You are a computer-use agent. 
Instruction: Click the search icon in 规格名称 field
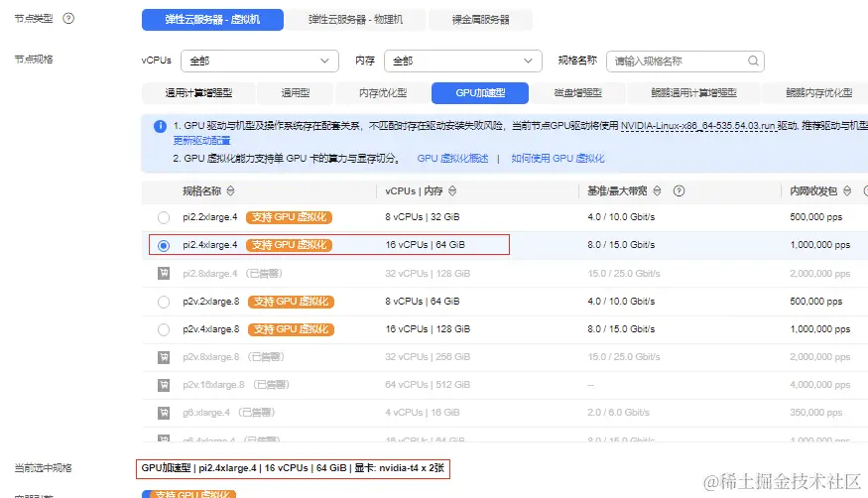[753, 61]
